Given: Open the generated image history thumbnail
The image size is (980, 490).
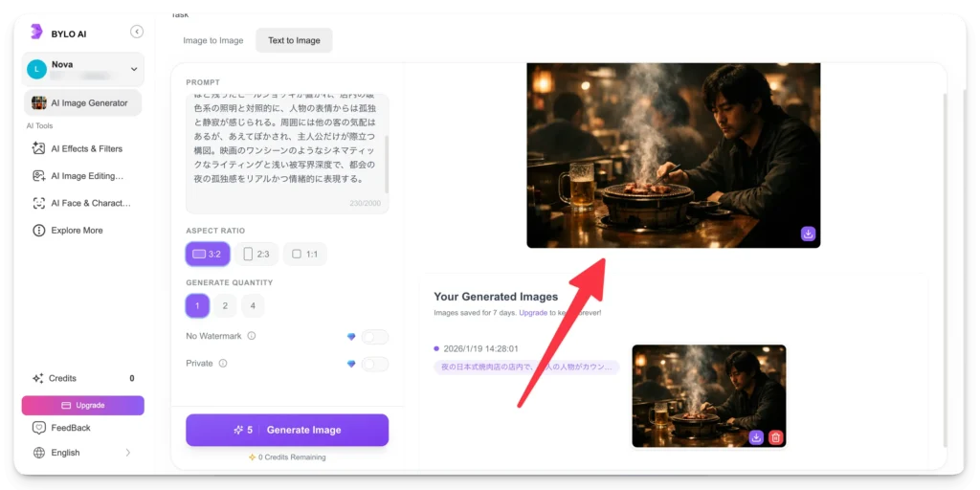Looking at the screenshot, I should coord(709,395).
